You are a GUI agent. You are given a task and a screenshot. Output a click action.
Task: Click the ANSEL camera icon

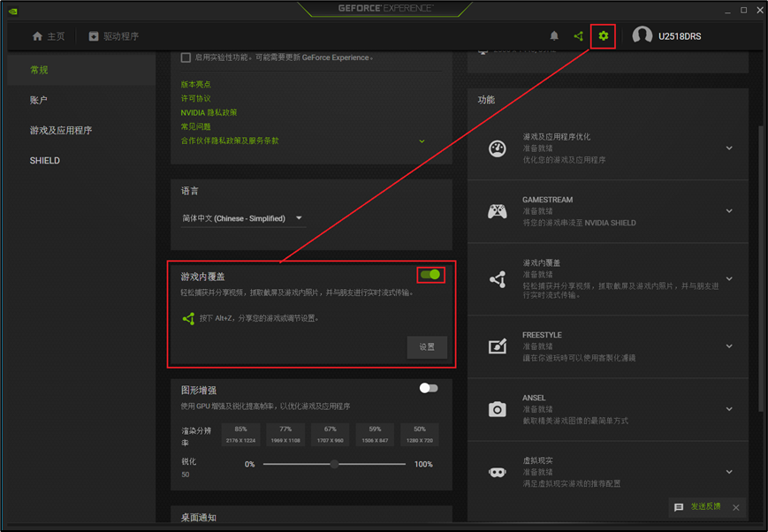pyautogui.click(x=498, y=409)
